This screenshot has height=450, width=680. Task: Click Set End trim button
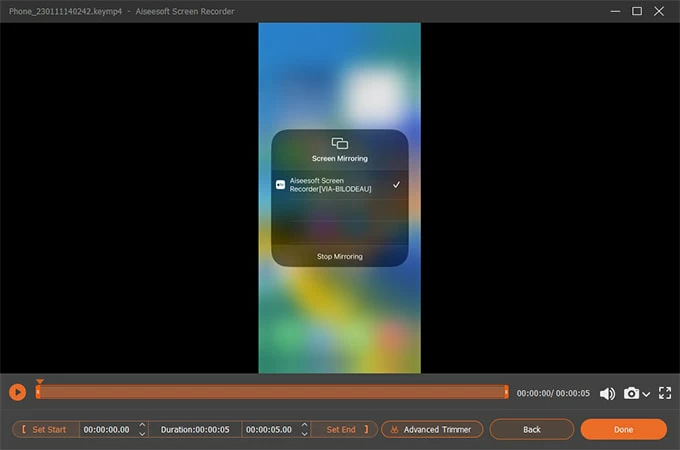[344, 429]
